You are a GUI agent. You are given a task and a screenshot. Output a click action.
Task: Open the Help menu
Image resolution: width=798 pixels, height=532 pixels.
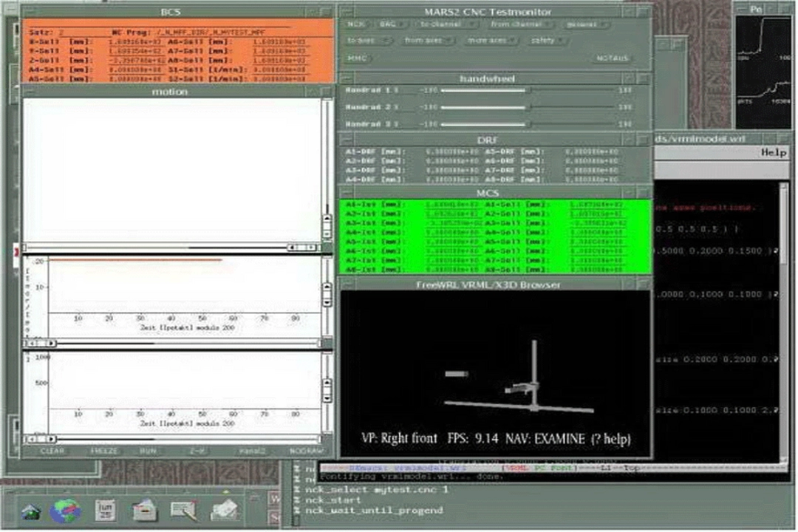pyautogui.click(x=774, y=152)
